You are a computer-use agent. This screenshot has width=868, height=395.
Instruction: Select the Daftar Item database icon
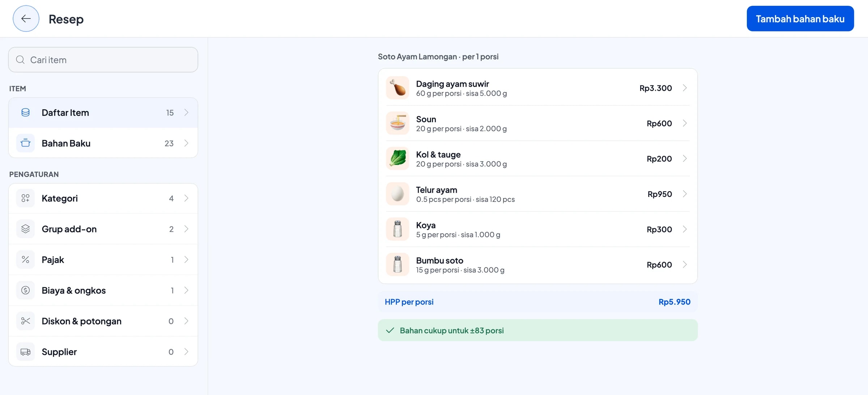pyautogui.click(x=25, y=112)
